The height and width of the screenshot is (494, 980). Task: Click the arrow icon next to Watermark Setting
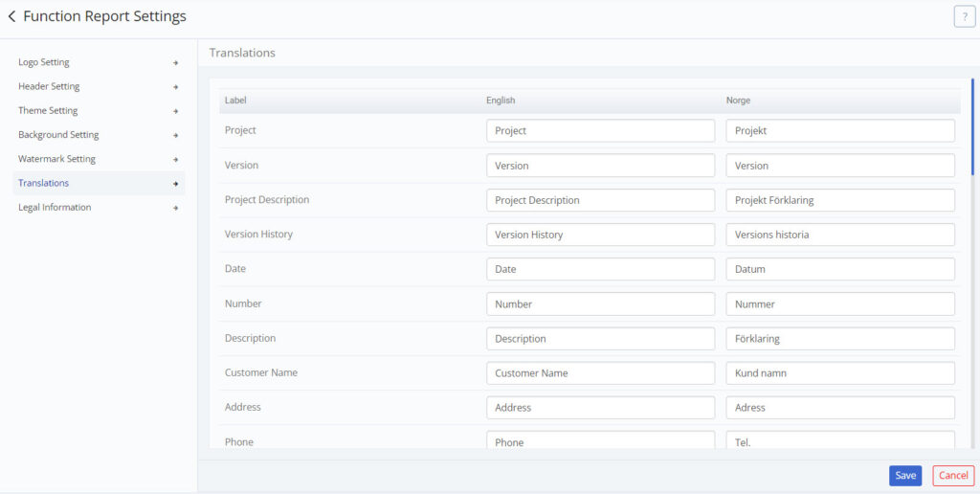point(176,160)
